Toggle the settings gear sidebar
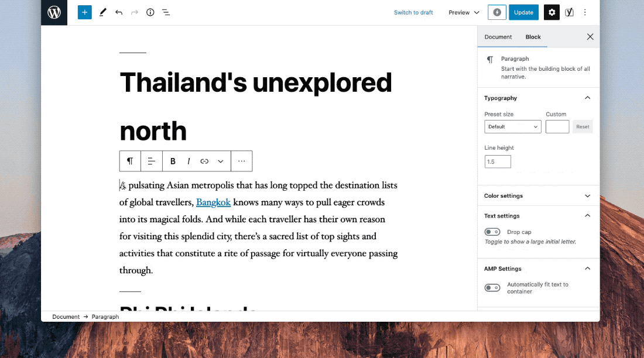This screenshot has height=358, width=644. click(551, 12)
